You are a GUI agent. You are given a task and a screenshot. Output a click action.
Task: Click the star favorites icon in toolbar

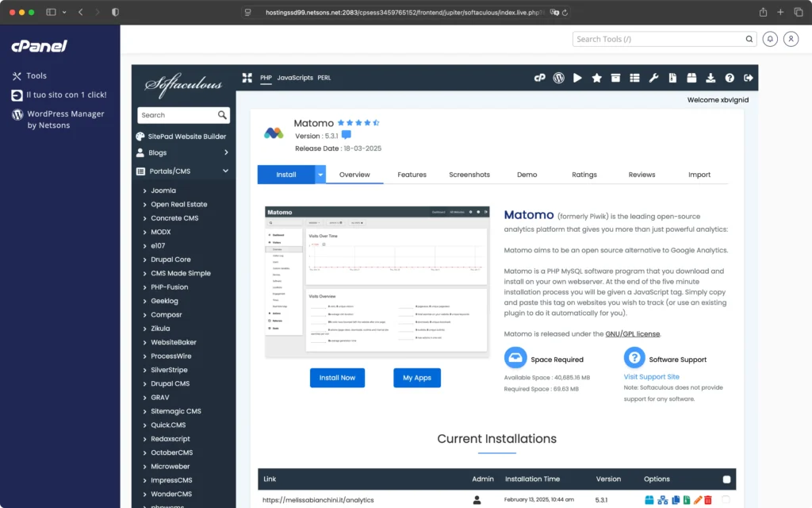point(596,78)
